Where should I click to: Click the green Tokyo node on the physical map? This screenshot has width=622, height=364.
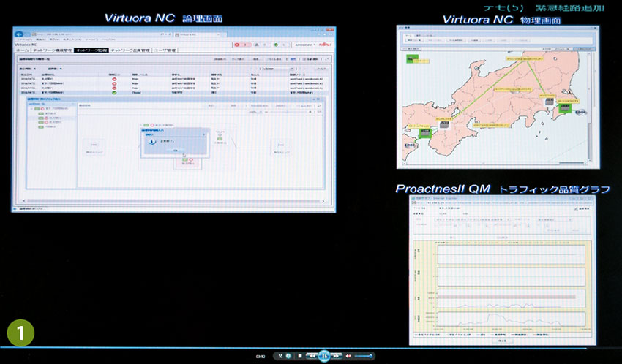[565, 107]
